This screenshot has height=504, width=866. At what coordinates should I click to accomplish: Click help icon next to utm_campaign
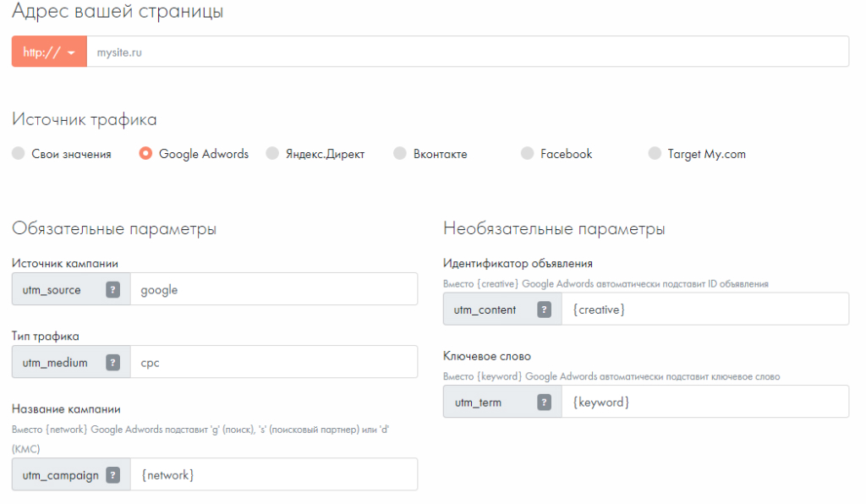pyautogui.click(x=112, y=475)
